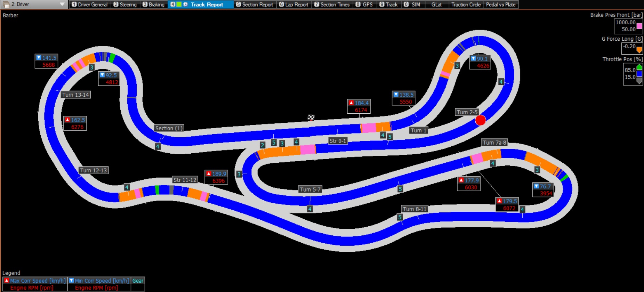This screenshot has width=644, height=292.
Task: Click the 189.9 max speed marker box
Action: click(x=216, y=177)
